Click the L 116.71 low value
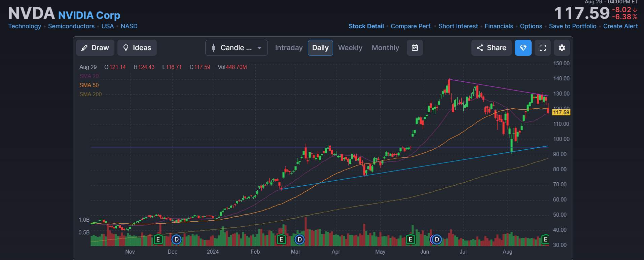644x260 pixels. 172,67
